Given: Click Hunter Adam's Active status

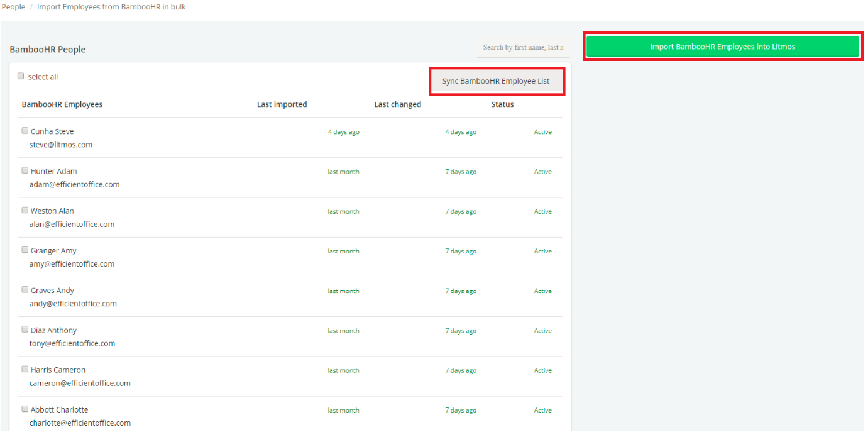Looking at the screenshot, I should (x=543, y=172).
